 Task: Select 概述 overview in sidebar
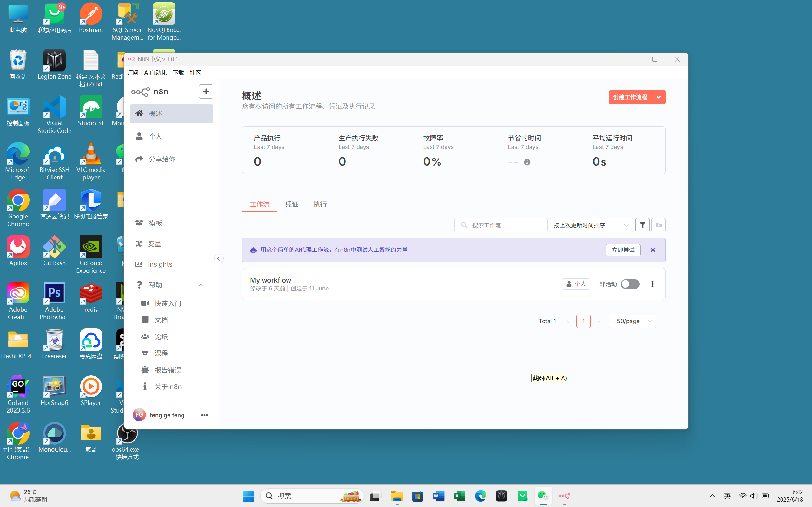(x=171, y=114)
